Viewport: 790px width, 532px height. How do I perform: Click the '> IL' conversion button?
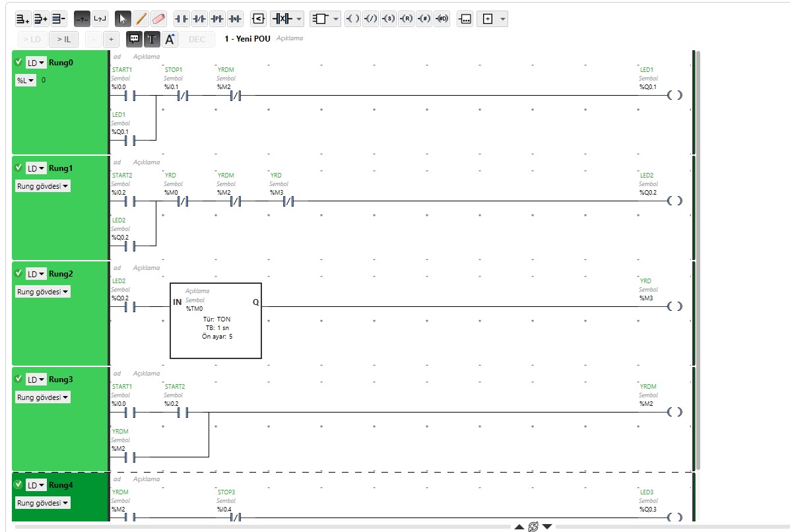pos(64,39)
